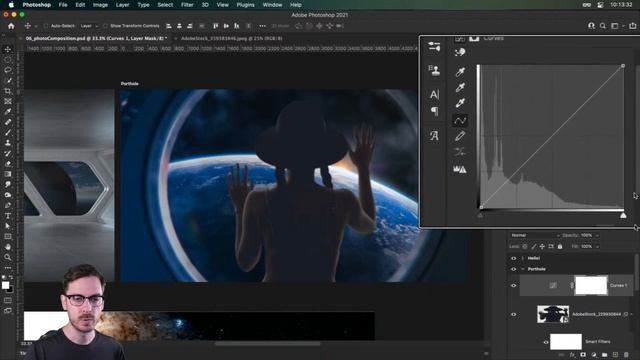Image resolution: width=640 pixels, height=360 pixels.
Task: Toggle lock image pixels brush icon
Action: click(x=533, y=247)
